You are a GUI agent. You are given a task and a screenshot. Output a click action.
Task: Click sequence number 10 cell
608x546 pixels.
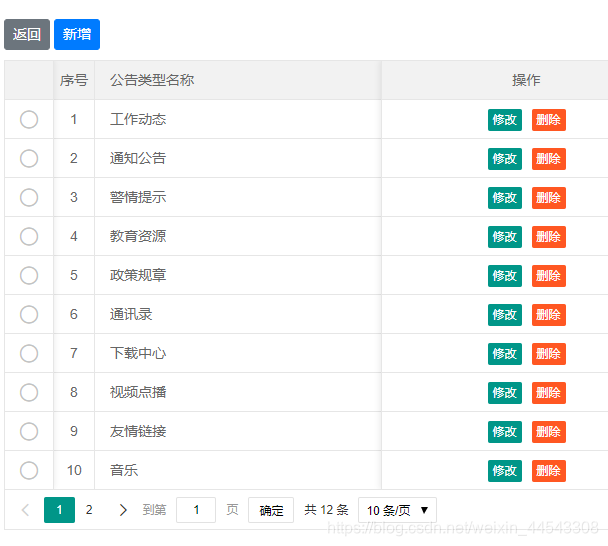coord(74,470)
